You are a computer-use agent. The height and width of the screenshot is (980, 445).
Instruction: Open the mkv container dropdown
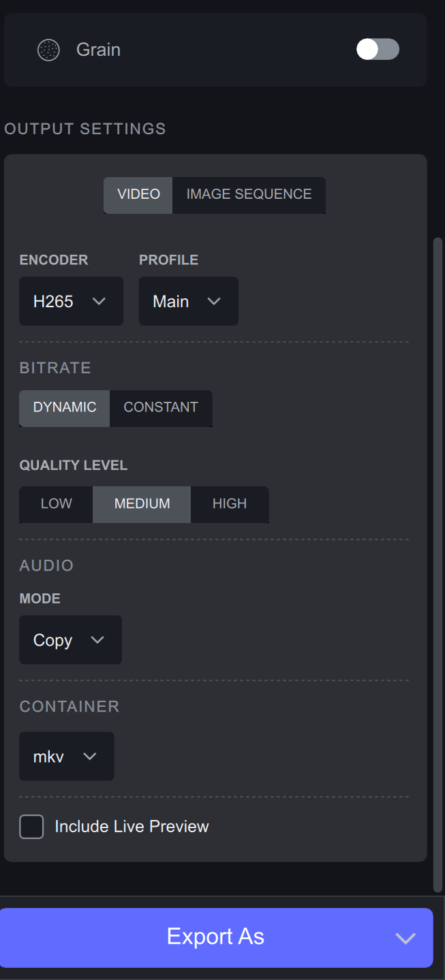(67, 757)
